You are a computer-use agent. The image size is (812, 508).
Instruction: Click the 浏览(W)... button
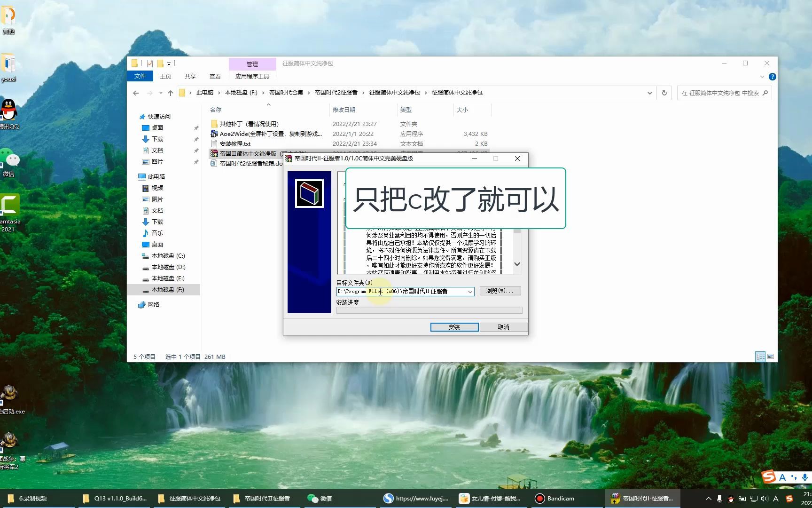pyautogui.click(x=500, y=291)
